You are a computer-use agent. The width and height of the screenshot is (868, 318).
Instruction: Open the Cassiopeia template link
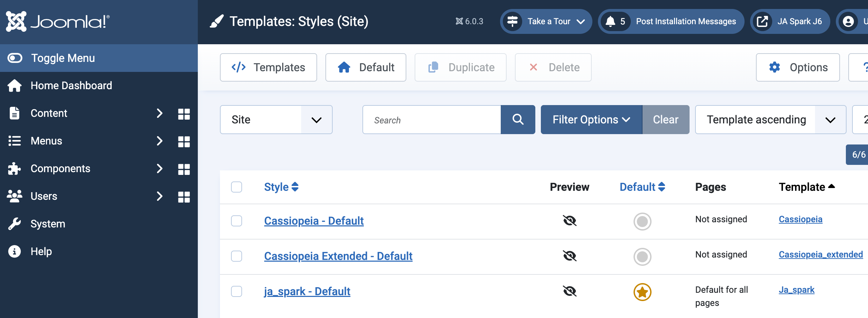(801, 219)
